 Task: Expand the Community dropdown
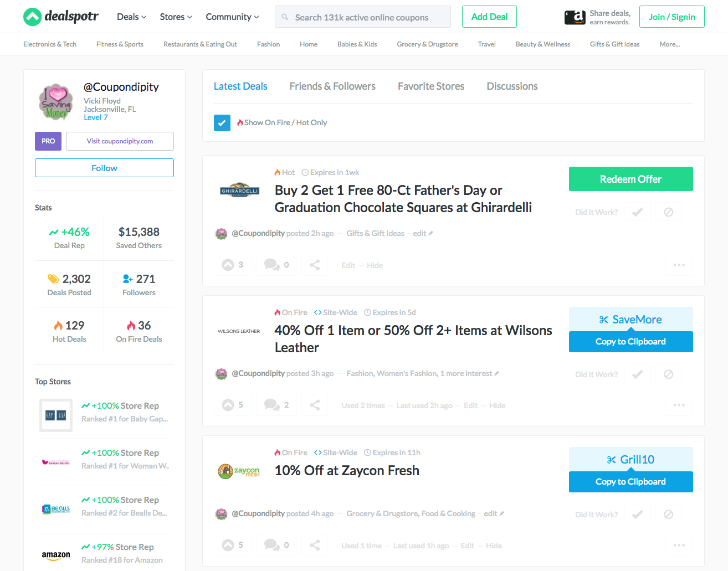point(232,17)
